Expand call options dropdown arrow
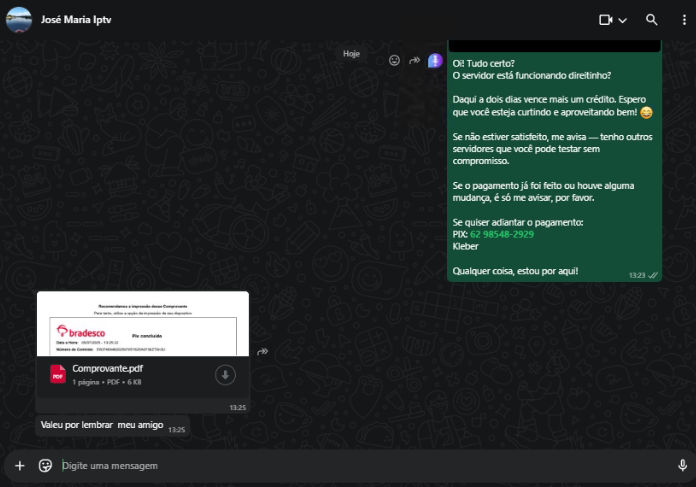Screen dimensions: 696x487 pyautogui.click(x=622, y=20)
